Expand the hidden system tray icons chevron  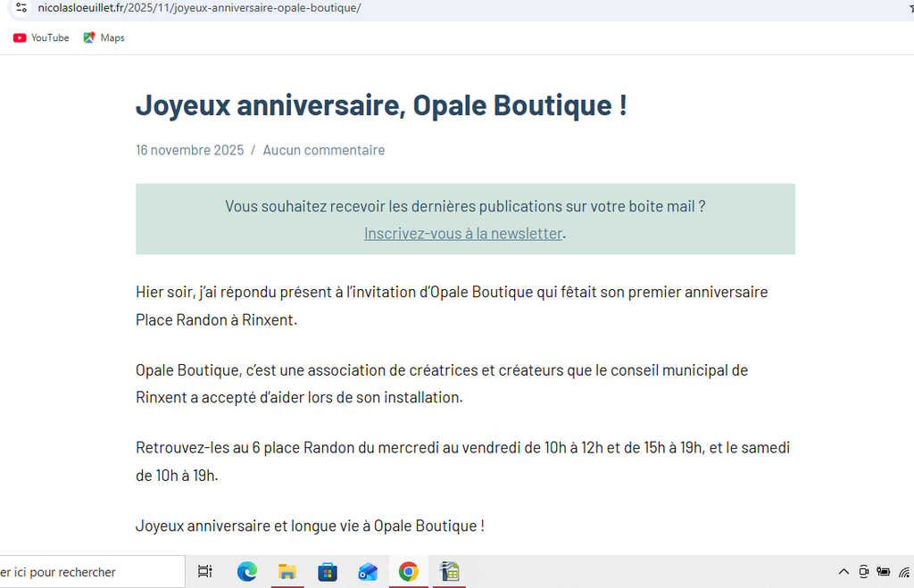843,572
